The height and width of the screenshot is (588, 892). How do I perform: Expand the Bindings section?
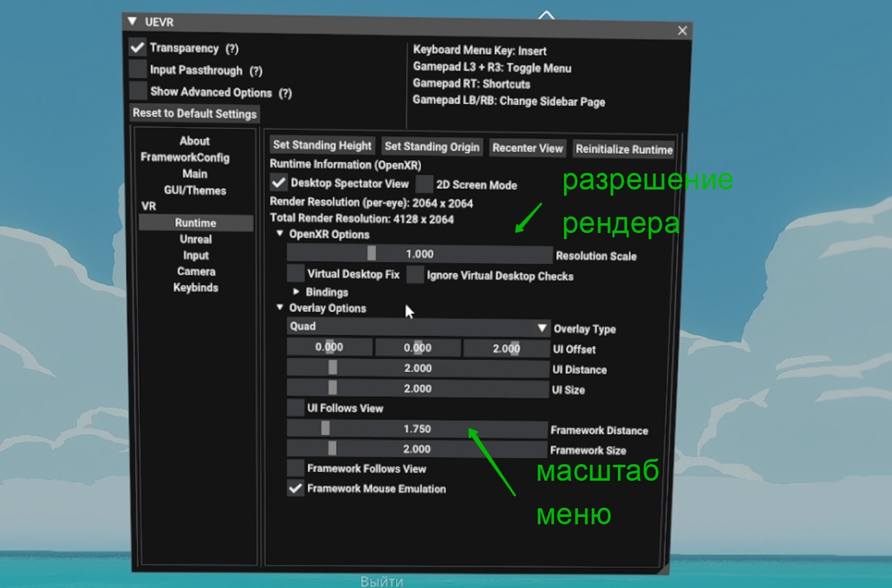(296, 291)
